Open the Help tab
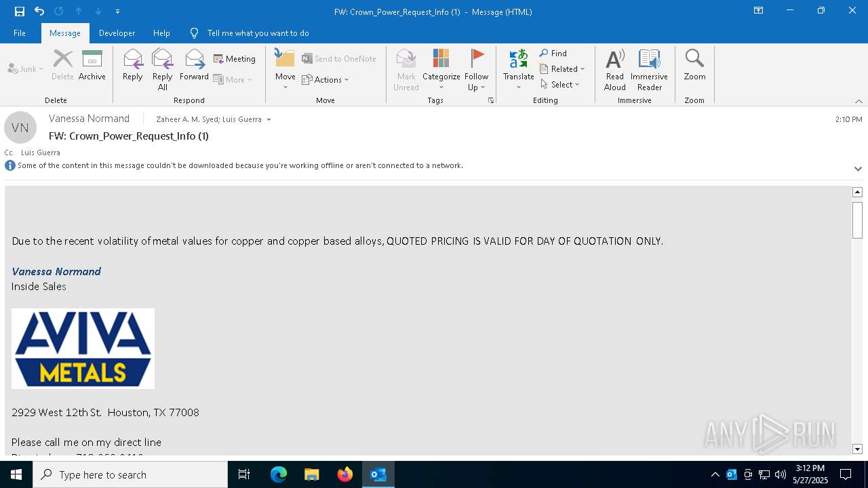The image size is (868, 488). [161, 33]
